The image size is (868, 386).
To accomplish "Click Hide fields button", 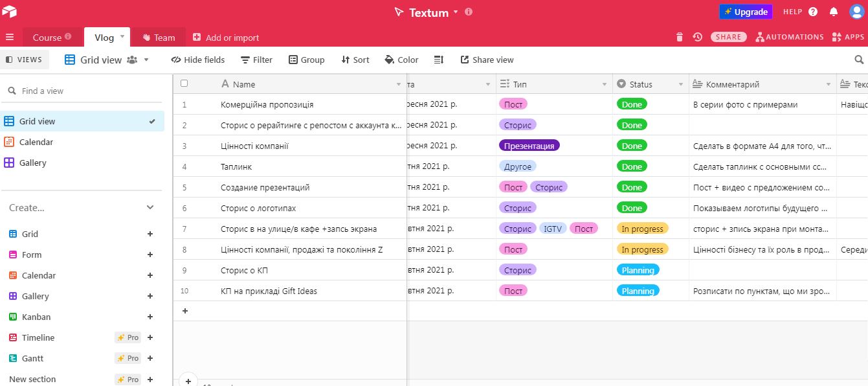I will tap(197, 60).
